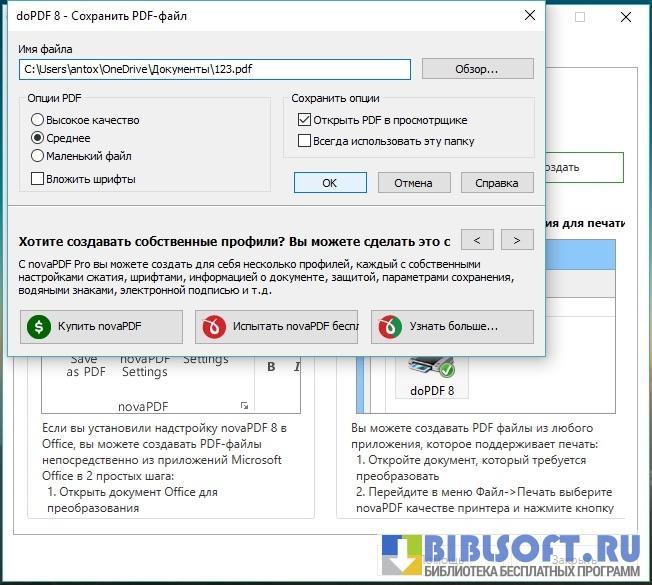Tick Всегда использовать эту папку checkbox
652x585 pixels.
click(305, 141)
